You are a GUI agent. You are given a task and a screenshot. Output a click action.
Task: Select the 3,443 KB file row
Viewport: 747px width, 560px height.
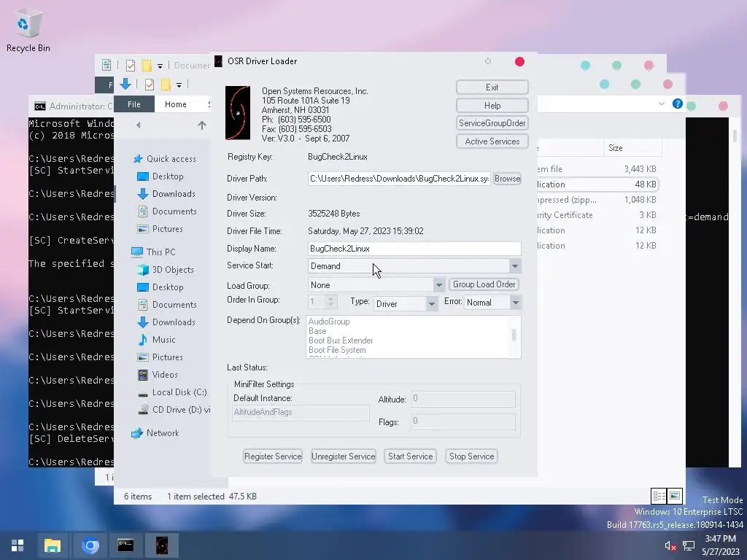tap(598, 169)
